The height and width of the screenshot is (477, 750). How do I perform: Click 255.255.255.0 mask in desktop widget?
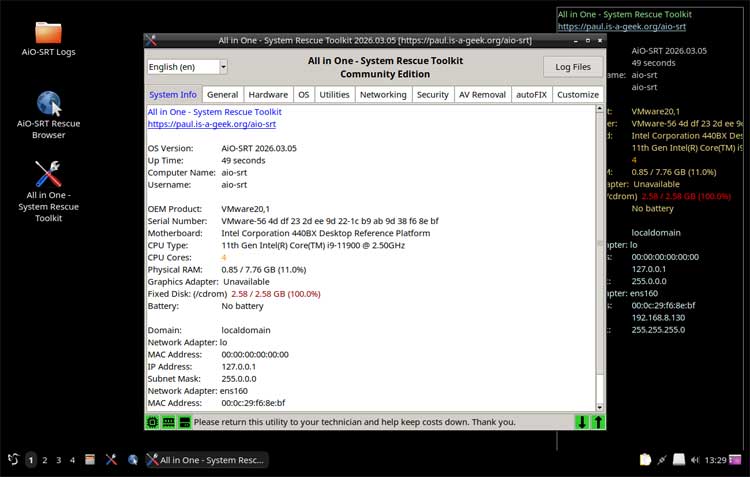658,330
